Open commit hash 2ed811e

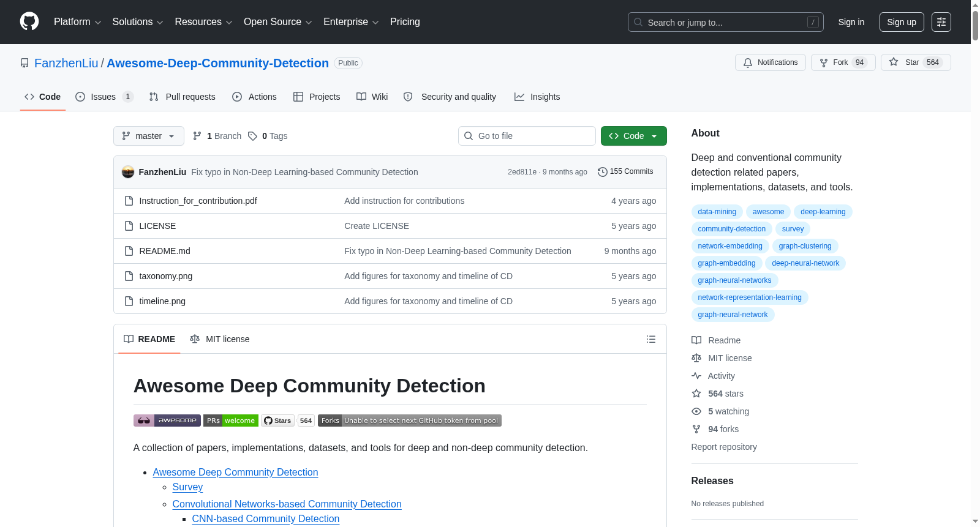point(522,172)
